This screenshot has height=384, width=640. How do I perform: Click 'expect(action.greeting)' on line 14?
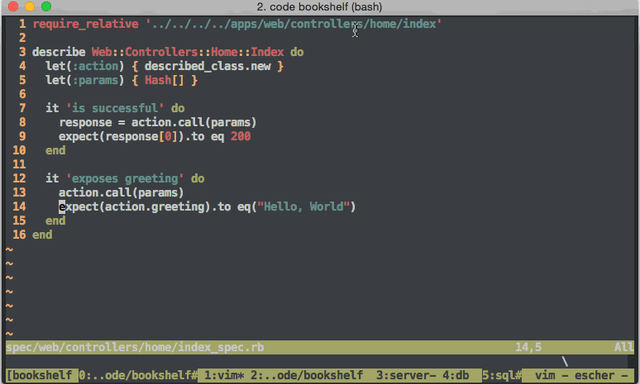[x=135, y=207]
